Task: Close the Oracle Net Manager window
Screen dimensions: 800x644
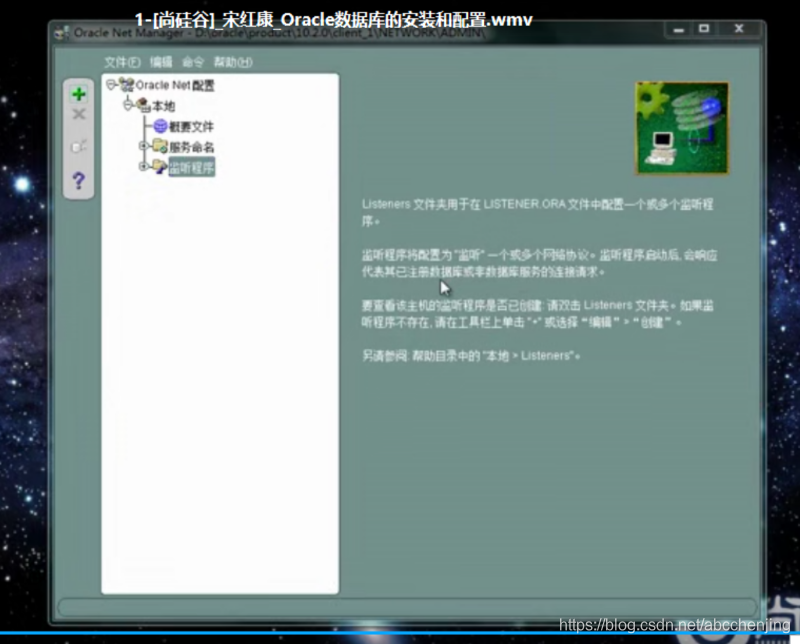Action: (x=739, y=29)
